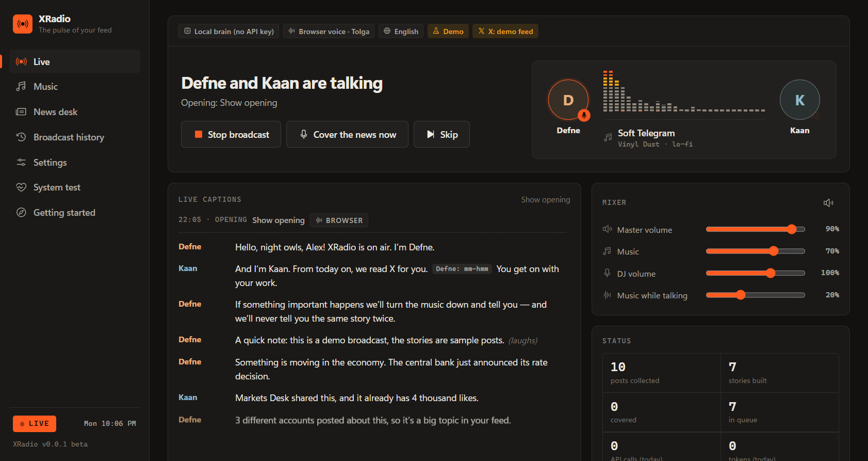Click the Local brain (no API key) chip

[x=229, y=31]
